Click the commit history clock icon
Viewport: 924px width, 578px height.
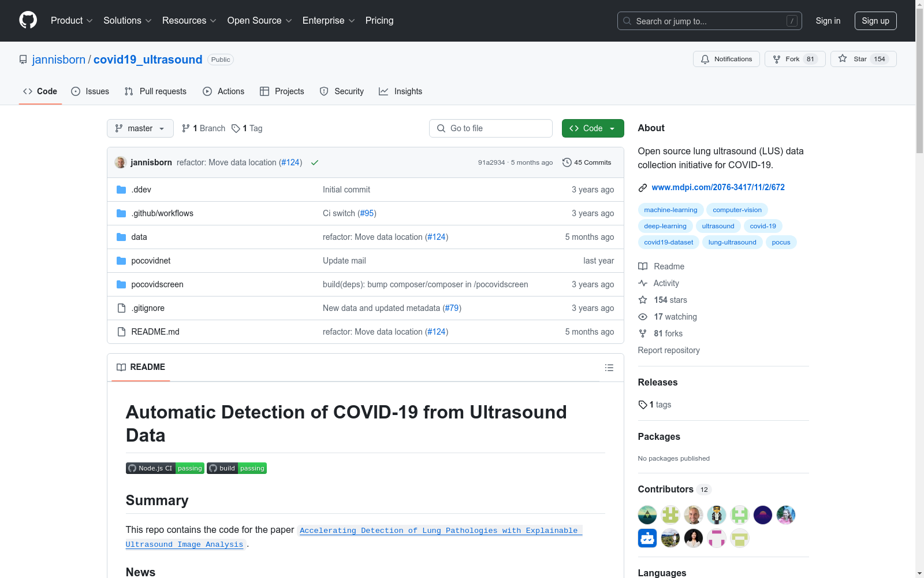click(567, 162)
